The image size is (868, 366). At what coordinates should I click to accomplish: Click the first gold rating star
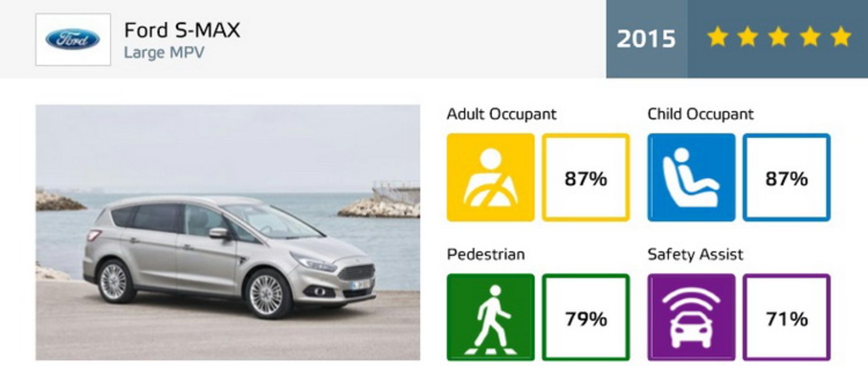pyautogui.click(x=717, y=37)
